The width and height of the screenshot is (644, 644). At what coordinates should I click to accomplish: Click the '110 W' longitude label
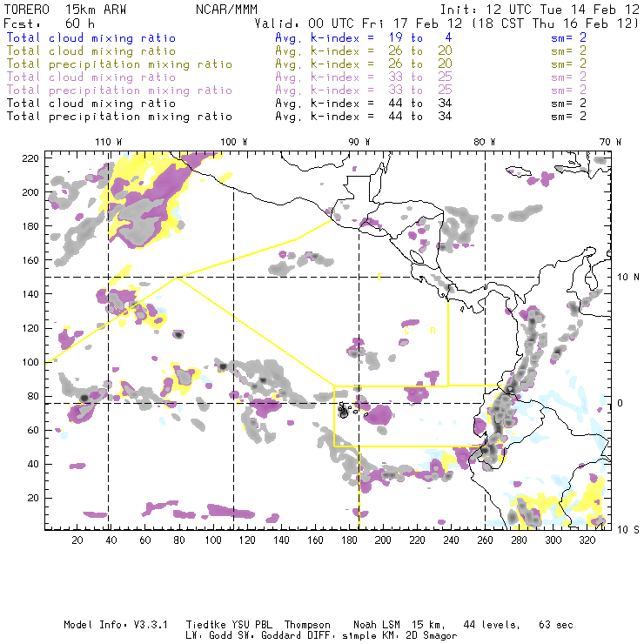point(109,142)
